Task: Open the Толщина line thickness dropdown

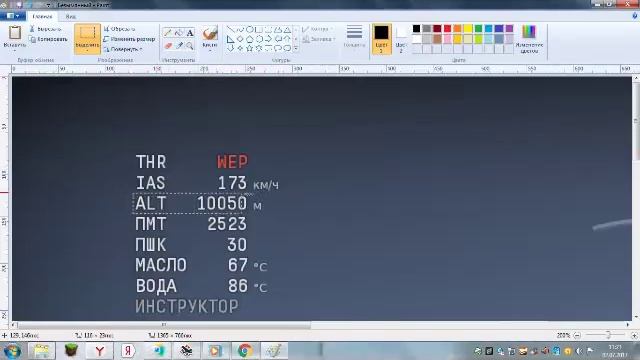Action: click(354, 37)
